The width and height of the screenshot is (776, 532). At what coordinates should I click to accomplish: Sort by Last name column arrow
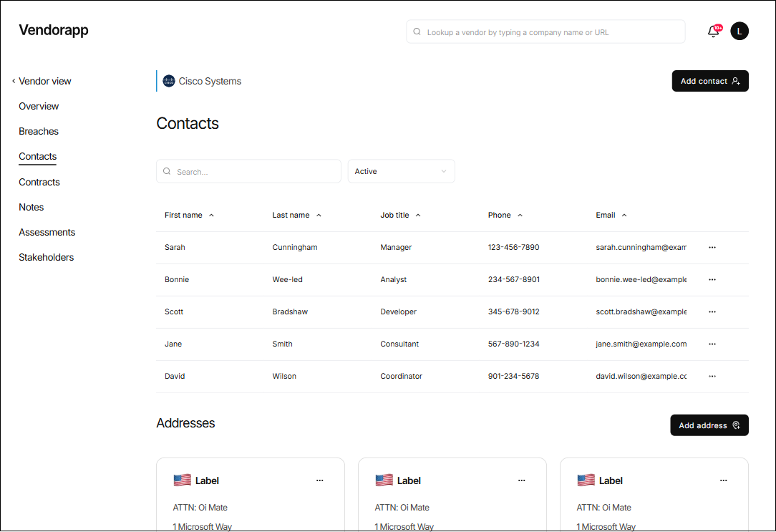click(319, 216)
